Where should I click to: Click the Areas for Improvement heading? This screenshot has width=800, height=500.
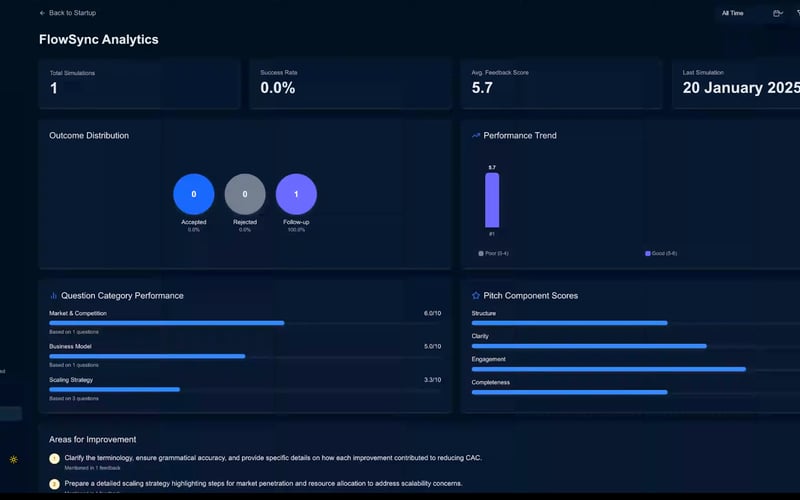coord(92,439)
